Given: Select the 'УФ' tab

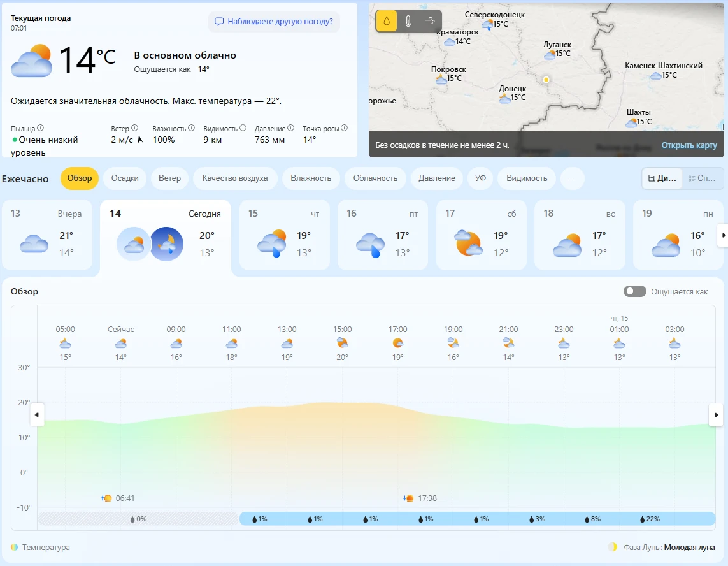Looking at the screenshot, I should coord(480,178).
